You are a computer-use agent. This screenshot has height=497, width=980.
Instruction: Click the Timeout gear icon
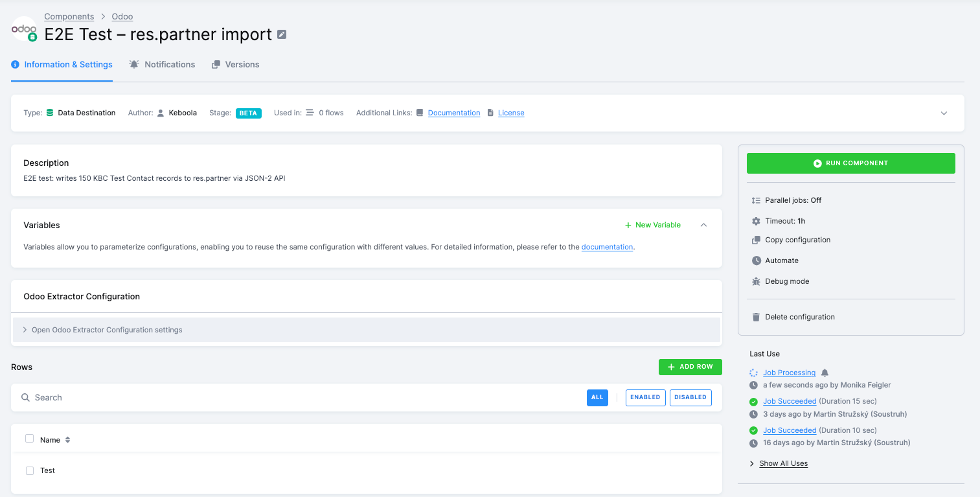(756, 220)
